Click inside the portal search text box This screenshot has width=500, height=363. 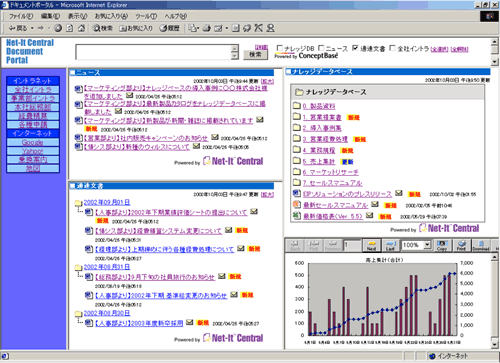pos(153,52)
